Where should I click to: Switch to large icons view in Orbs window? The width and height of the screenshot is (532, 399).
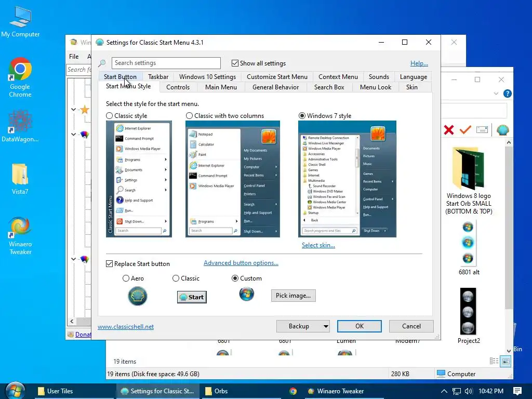[506, 361]
